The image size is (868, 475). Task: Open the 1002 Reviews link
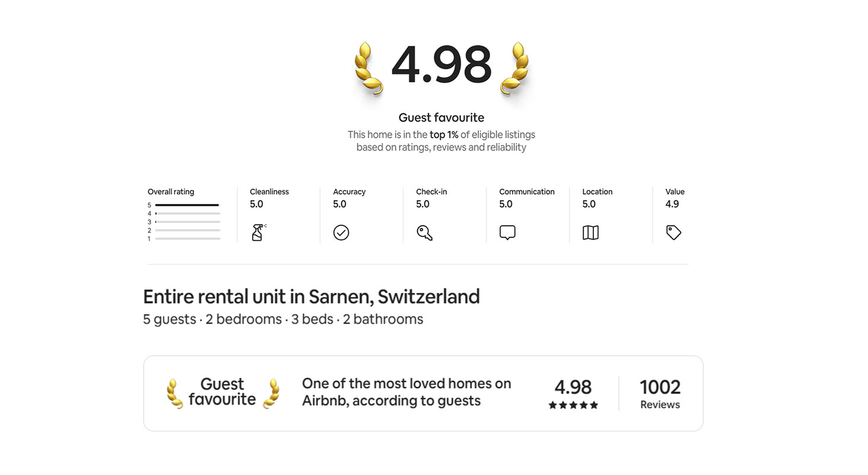[x=660, y=394]
